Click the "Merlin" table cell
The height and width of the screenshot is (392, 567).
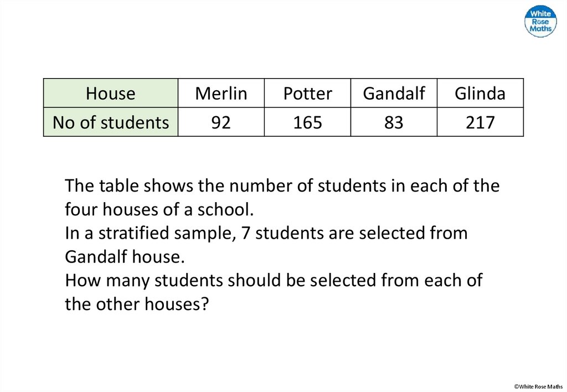click(221, 93)
